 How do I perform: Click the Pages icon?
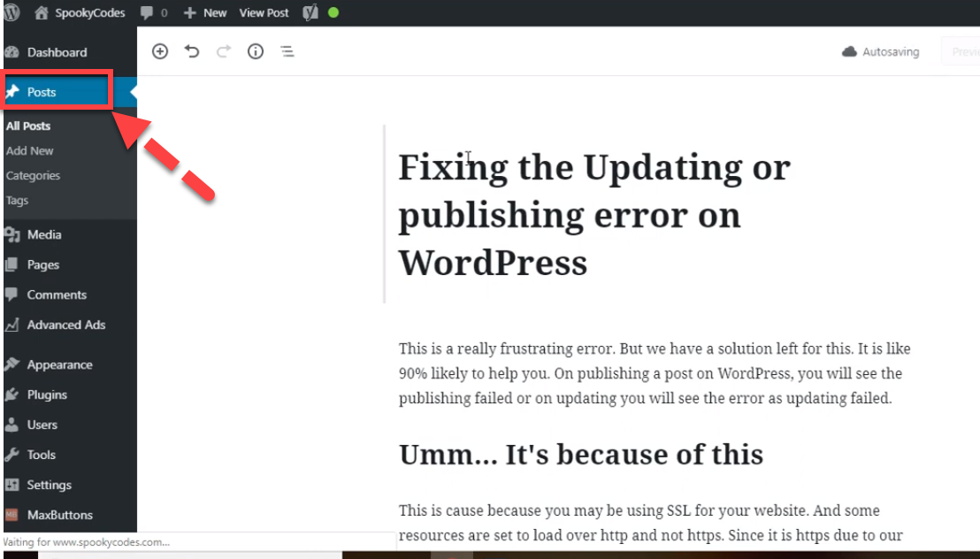point(11,264)
